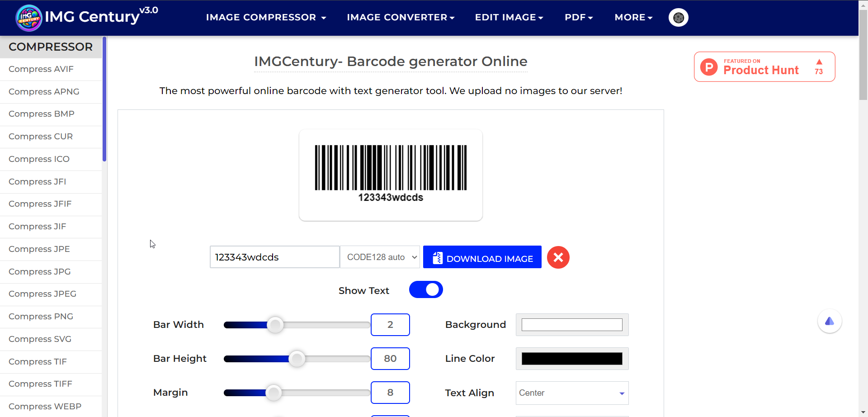Open the CODE128 auto barcode type dropdown

click(380, 257)
